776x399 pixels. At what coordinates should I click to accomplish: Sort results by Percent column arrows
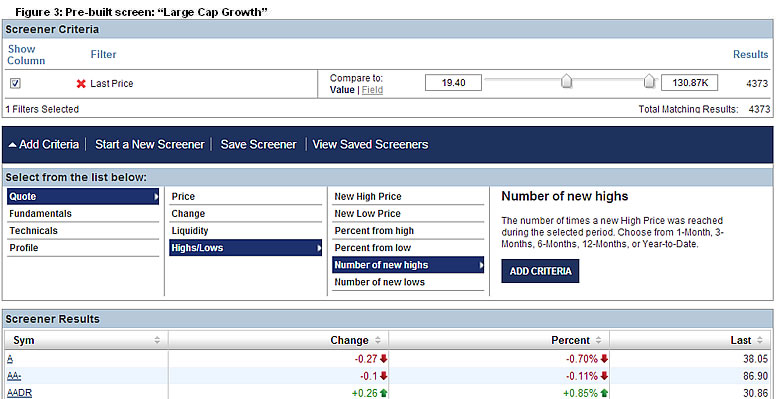pos(599,340)
